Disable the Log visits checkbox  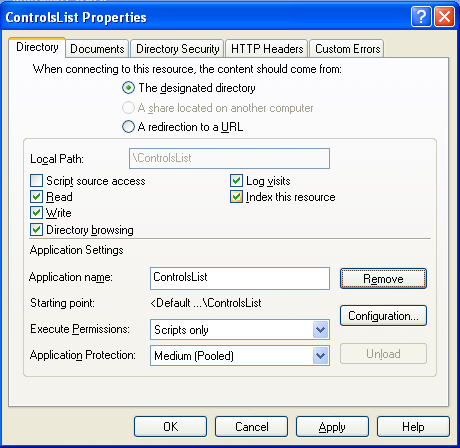tap(236, 181)
